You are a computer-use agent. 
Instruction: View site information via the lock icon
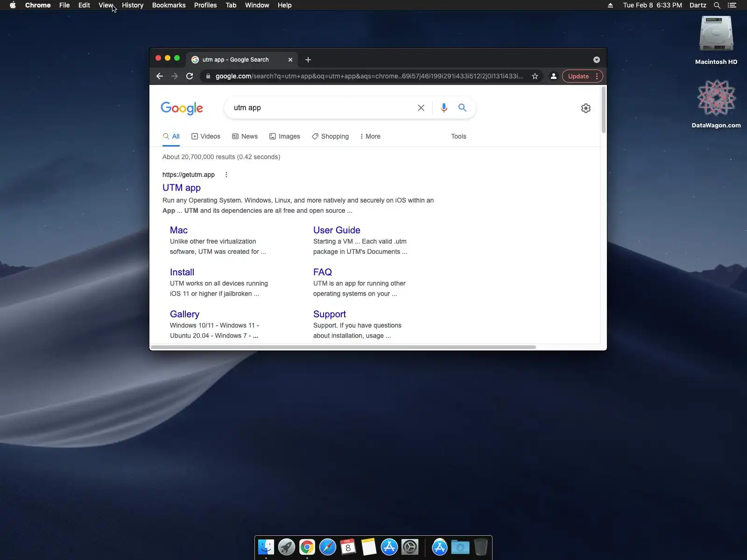208,76
